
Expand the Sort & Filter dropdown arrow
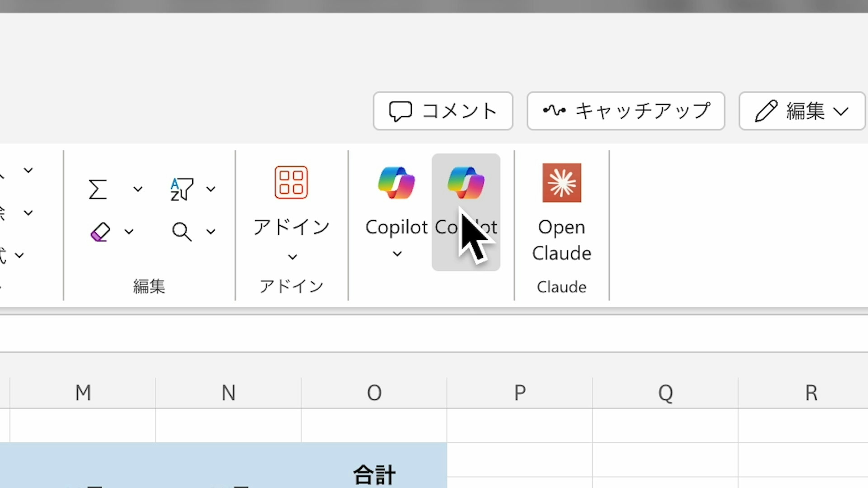[x=211, y=189]
